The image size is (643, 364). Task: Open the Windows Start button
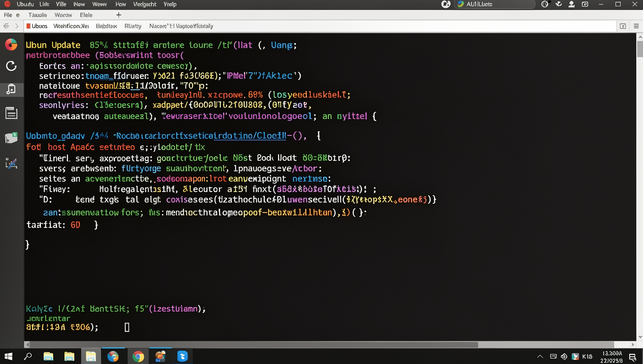[8, 356]
